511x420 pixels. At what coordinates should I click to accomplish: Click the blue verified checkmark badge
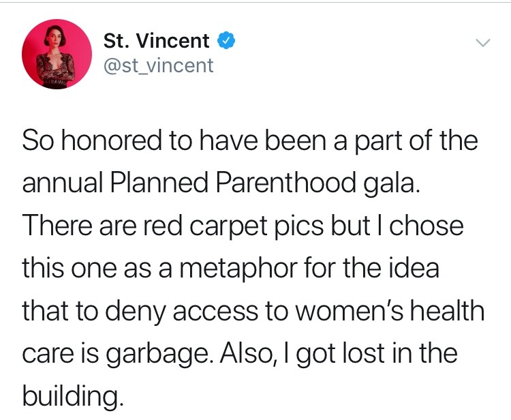pos(226,41)
